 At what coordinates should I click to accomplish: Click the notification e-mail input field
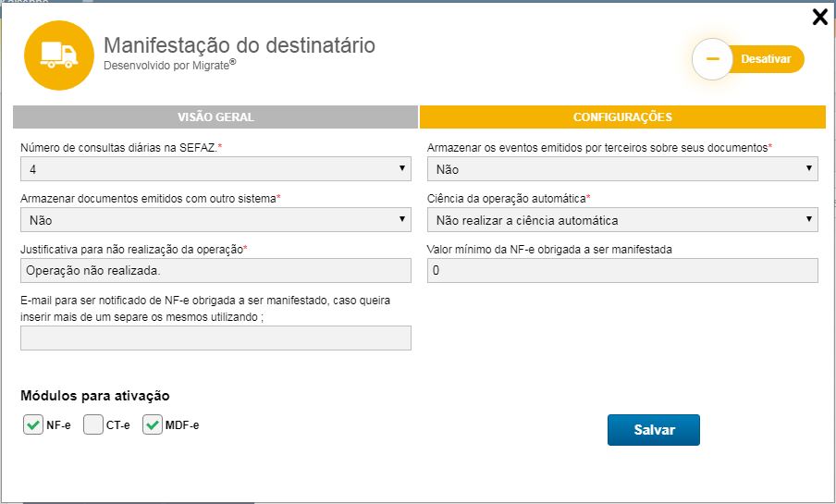coord(215,338)
